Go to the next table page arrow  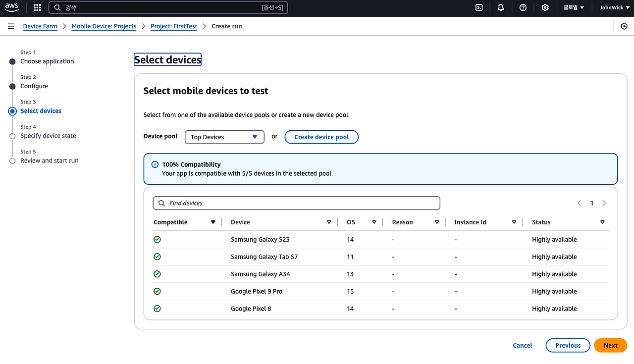coord(604,203)
